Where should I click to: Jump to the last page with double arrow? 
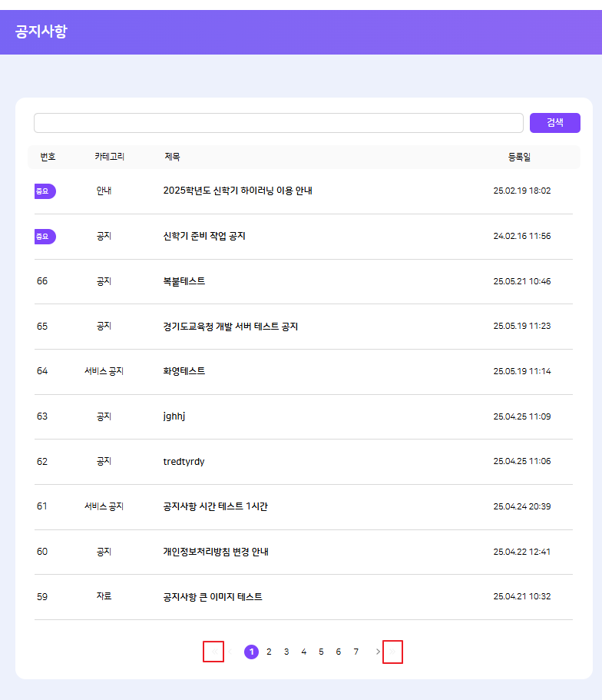coord(392,652)
